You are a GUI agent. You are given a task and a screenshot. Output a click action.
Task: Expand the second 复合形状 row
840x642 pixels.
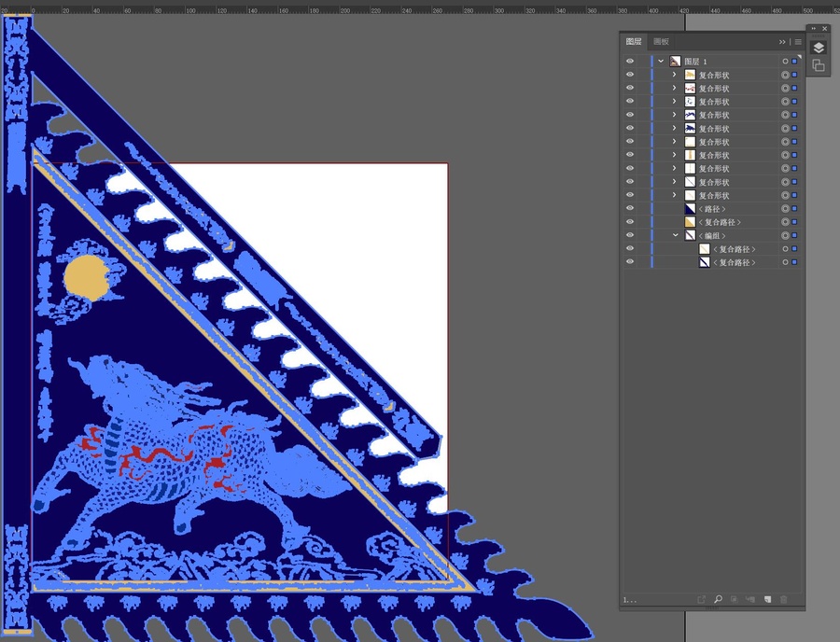coord(675,88)
